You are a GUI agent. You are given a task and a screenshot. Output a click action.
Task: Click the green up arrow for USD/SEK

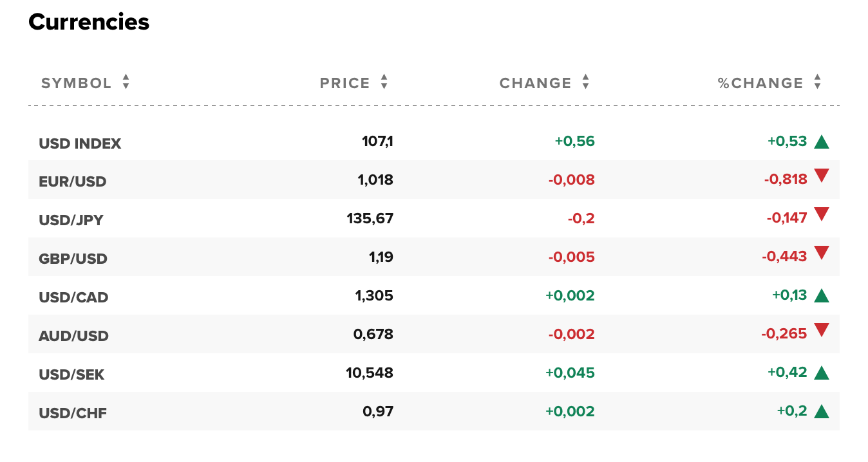(x=821, y=373)
